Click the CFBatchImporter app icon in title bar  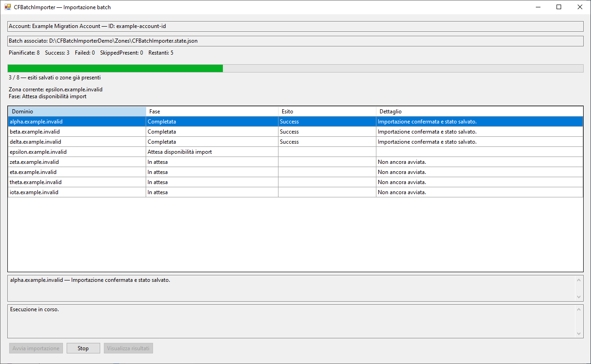tap(8, 7)
